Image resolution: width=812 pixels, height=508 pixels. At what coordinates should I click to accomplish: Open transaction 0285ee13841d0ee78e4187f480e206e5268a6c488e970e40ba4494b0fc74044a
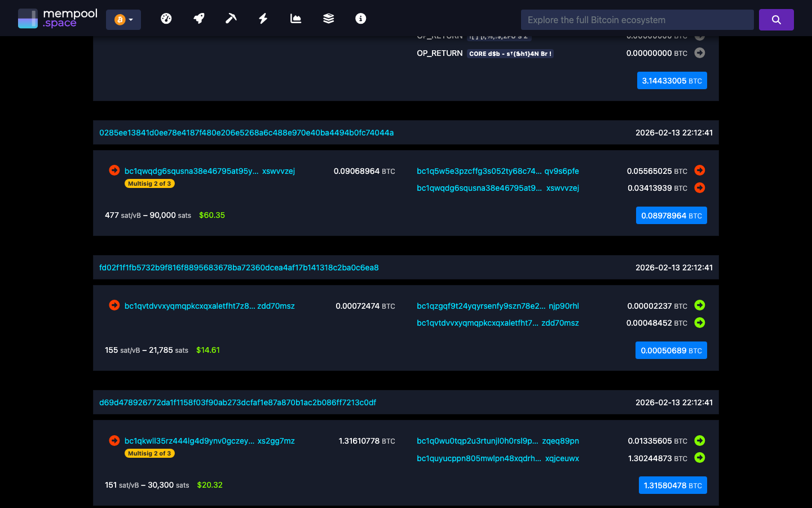[x=246, y=133]
